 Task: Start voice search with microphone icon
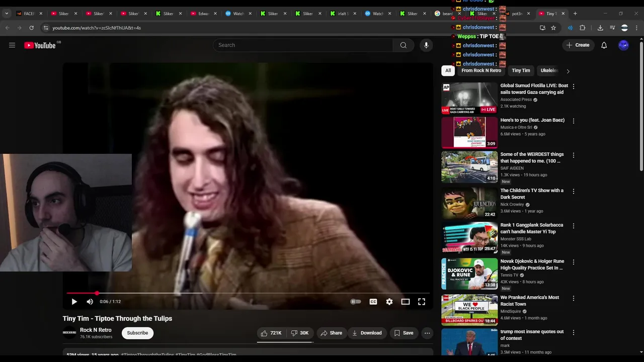coord(426,45)
